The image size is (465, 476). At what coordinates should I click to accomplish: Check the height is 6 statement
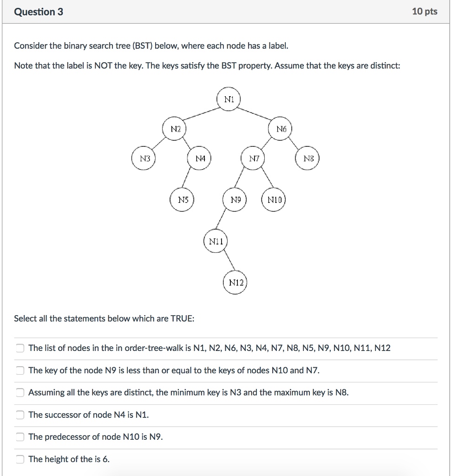pyautogui.click(x=20, y=459)
